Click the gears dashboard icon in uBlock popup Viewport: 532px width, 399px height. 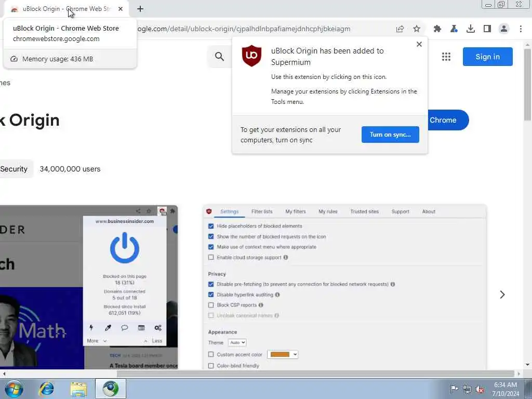click(158, 328)
